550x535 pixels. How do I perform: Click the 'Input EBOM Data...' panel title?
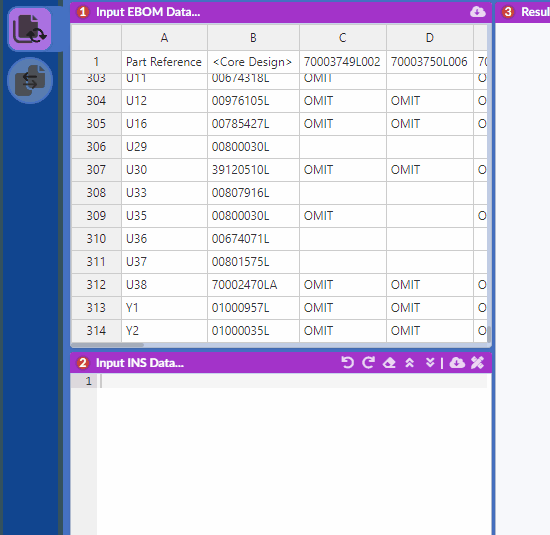point(148,12)
